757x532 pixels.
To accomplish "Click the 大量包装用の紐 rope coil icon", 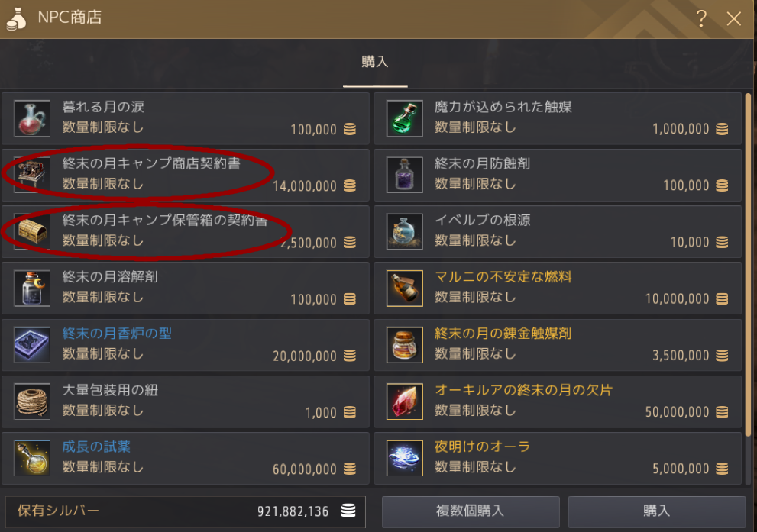I will click(32, 401).
